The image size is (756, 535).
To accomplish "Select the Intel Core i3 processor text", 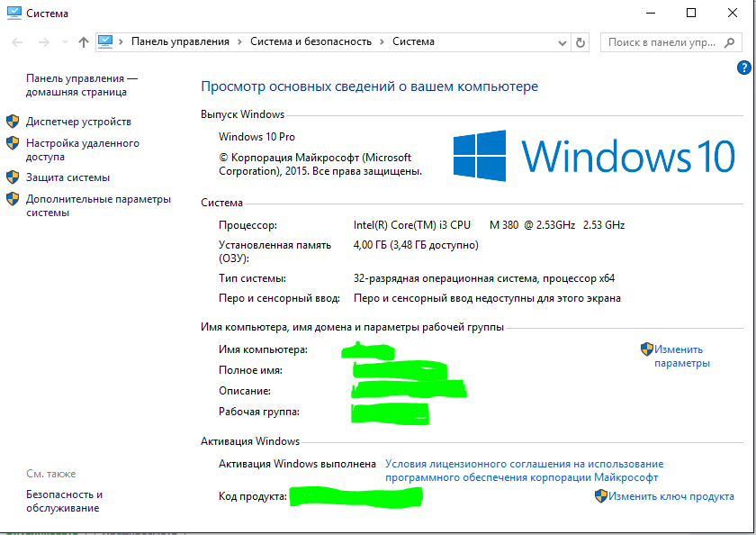I will point(489,225).
